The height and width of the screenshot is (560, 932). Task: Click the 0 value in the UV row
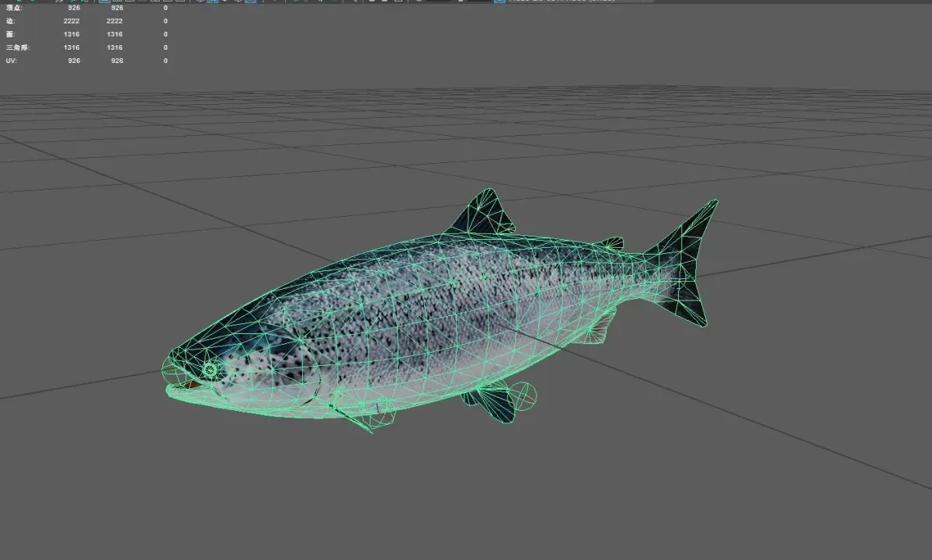click(x=165, y=61)
